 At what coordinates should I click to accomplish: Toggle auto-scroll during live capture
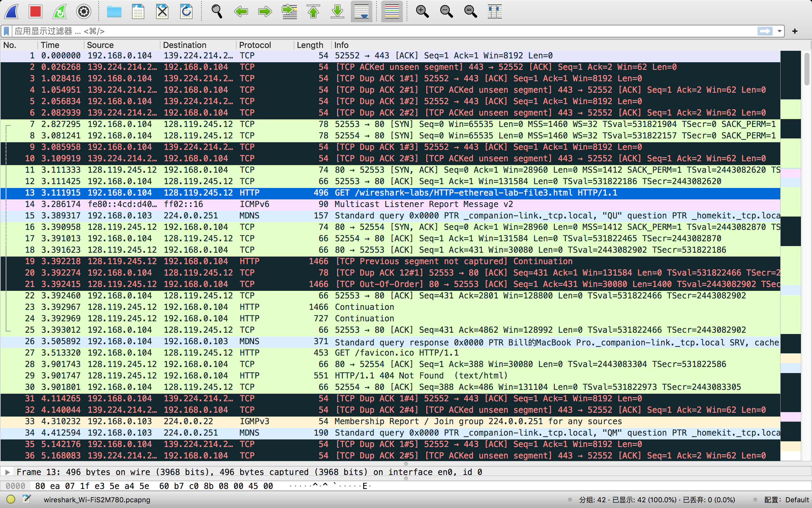tap(362, 12)
